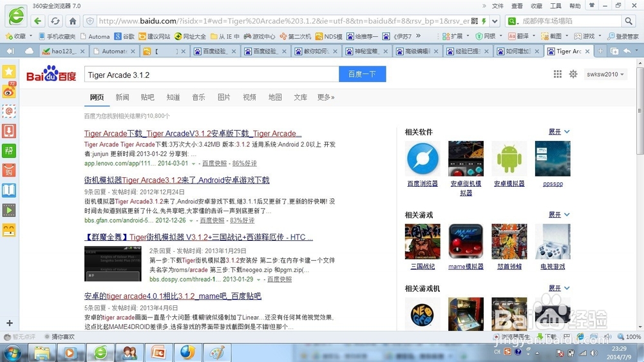Image resolution: width=644 pixels, height=362 pixels.
Task: Open 文件 browser menu
Action: point(497,6)
